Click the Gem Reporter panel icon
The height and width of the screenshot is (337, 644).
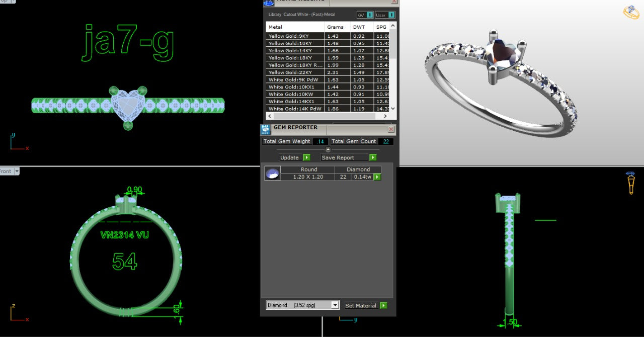click(265, 130)
